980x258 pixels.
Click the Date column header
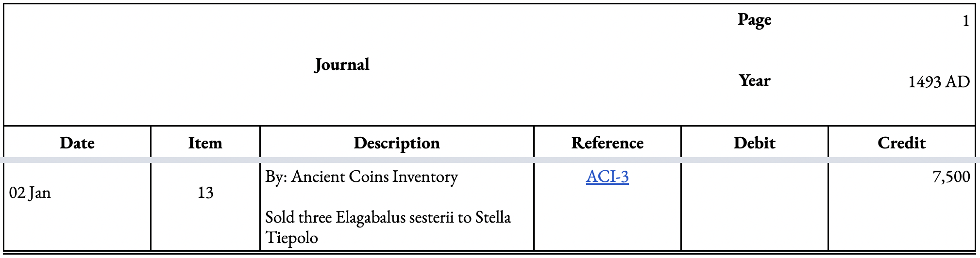tap(77, 143)
